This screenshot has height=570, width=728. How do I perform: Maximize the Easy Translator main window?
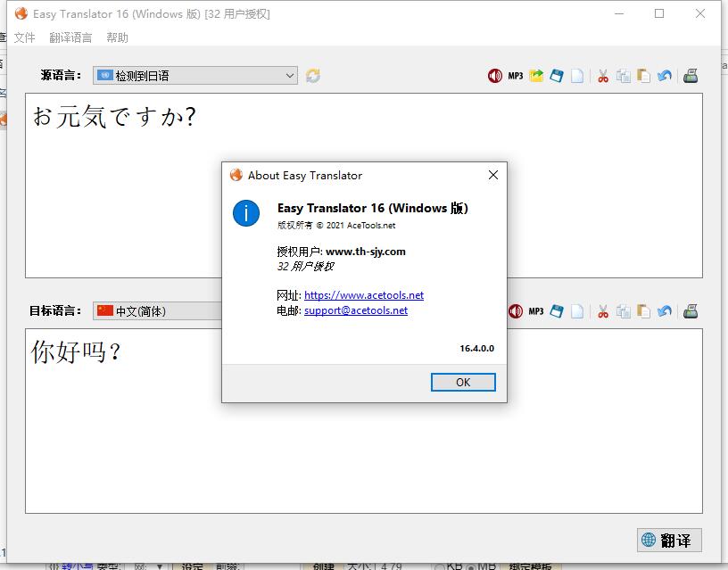tap(659, 13)
